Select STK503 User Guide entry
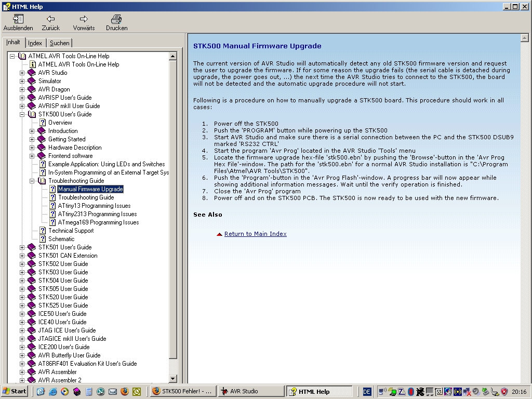 63,272
